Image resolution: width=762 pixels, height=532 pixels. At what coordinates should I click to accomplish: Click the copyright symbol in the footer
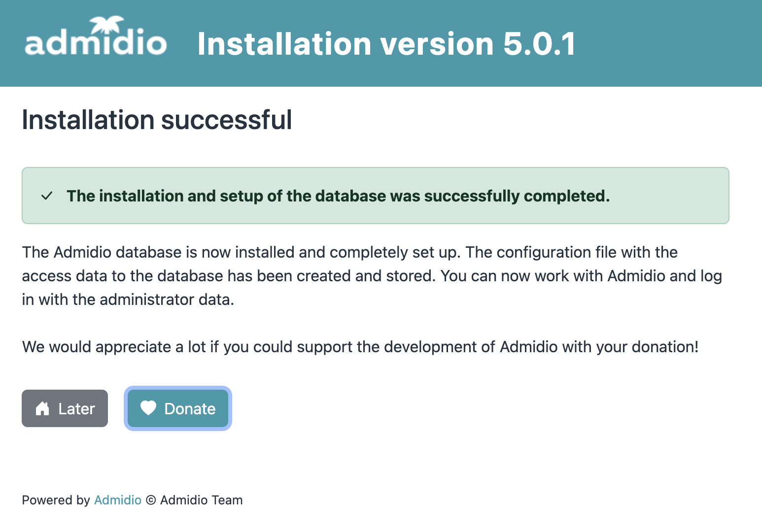tap(151, 500)
